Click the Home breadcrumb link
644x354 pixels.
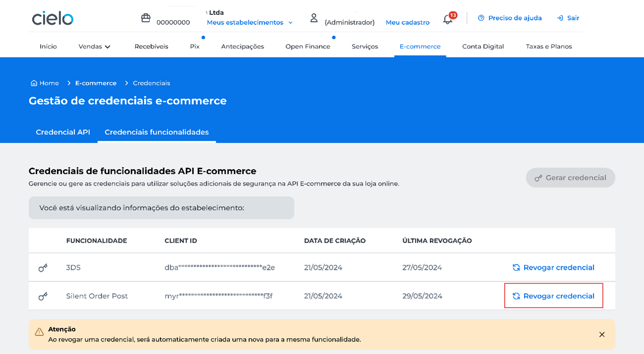point(49,83)
